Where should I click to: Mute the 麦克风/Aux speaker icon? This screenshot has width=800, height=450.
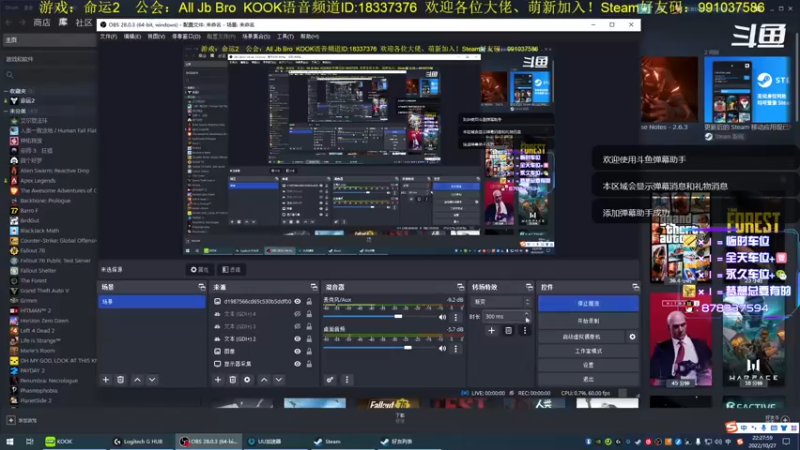pyautogui.click(x=442, y=317)
